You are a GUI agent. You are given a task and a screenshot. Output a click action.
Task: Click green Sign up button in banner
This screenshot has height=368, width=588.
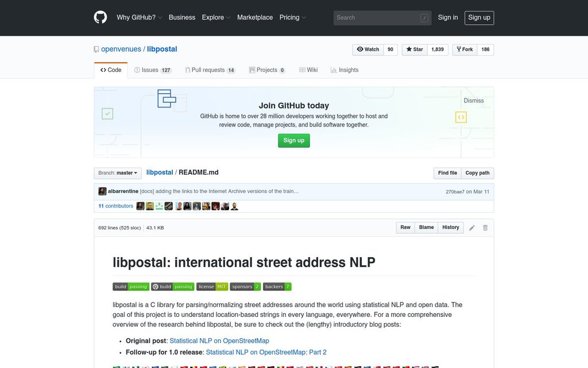294,140
